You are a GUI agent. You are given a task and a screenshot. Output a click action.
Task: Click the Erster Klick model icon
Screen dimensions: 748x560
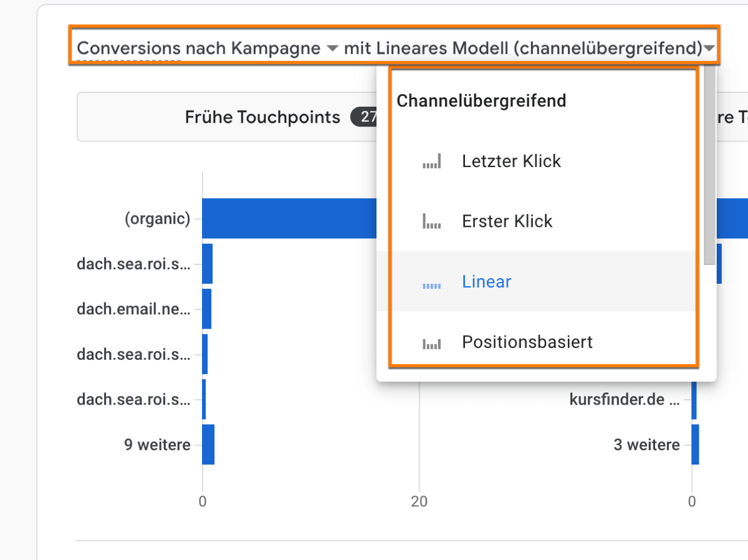pos(432,221)
